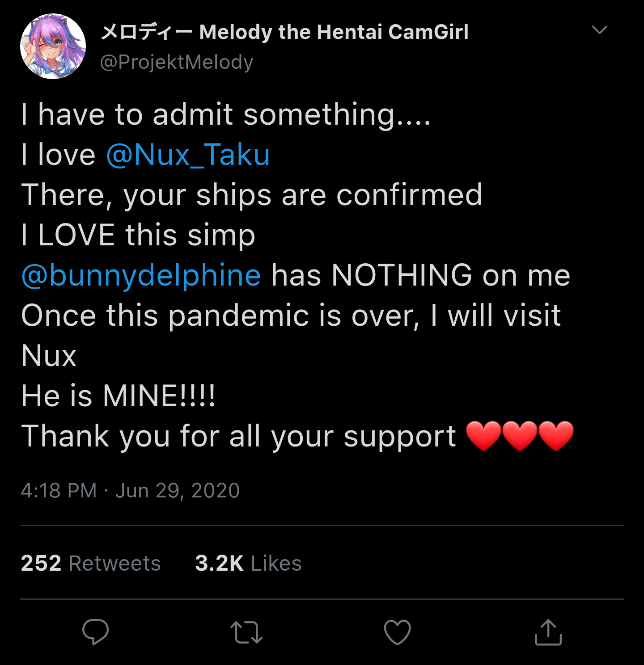The height and width of the screenshot is (665, 644).
Task: Select the display name Melody the Hentai CamGirl
Action: point(284,30)
